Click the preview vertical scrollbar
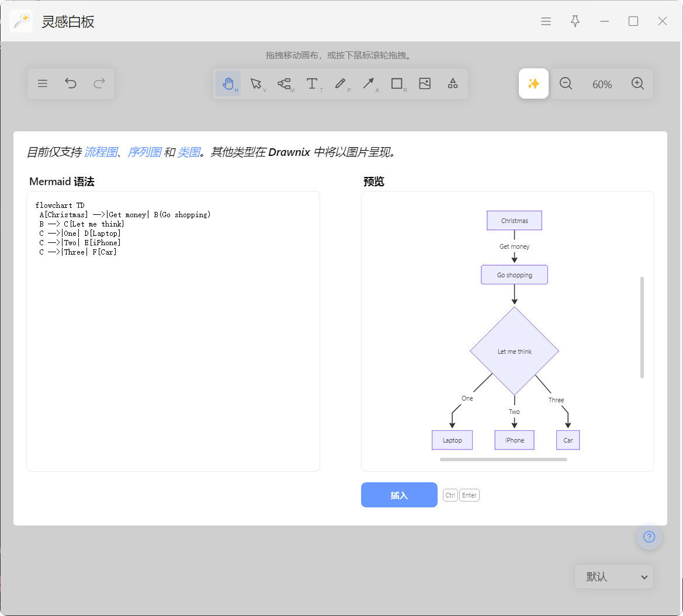This screenshot has height=616, width=683. 642,328
